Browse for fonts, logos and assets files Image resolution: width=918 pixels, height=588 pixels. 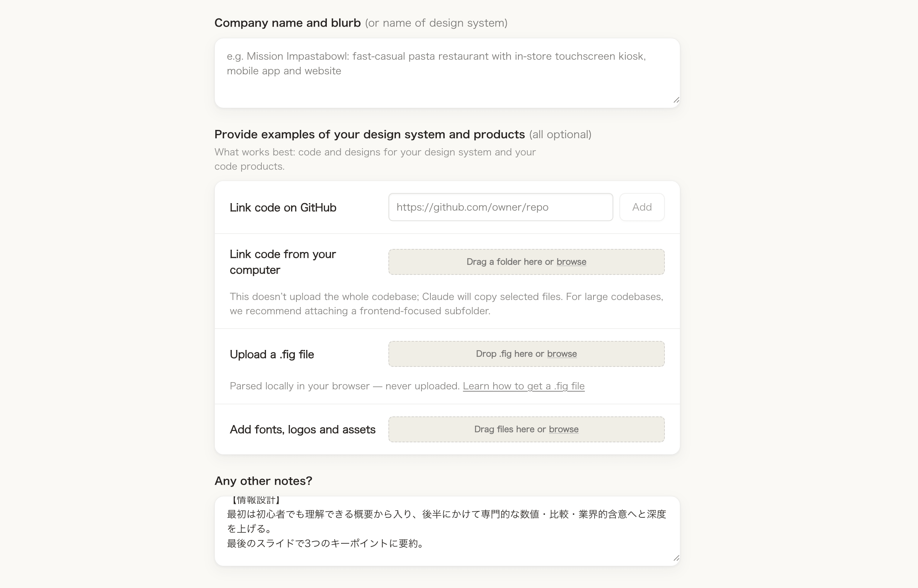[x=563, y=429]
